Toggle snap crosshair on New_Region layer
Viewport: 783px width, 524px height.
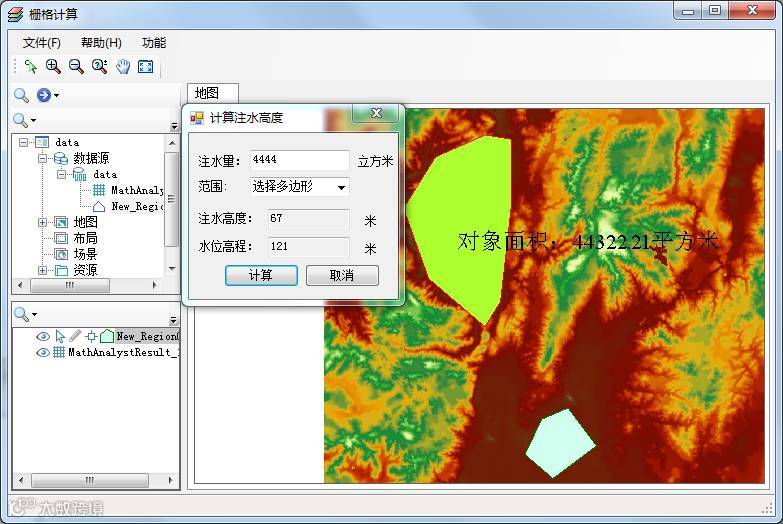point(91,337)
